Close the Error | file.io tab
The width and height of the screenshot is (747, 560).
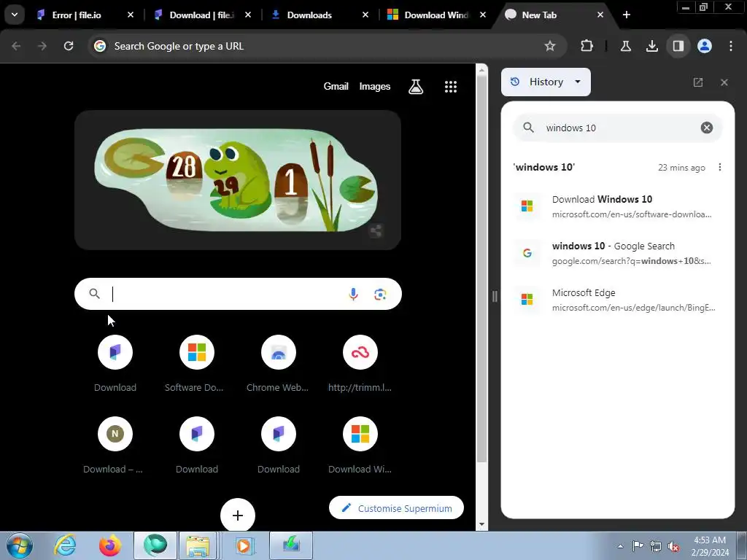click(131, 15)
